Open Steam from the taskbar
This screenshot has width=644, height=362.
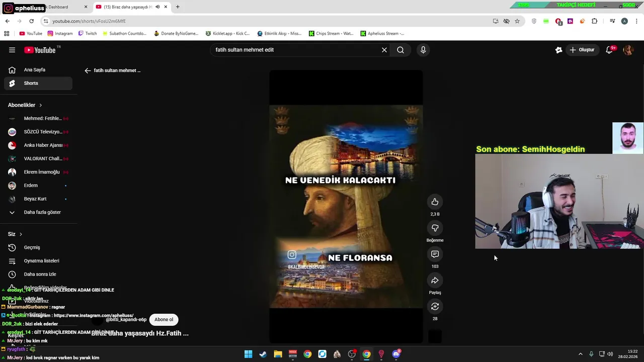click(263, 354)
